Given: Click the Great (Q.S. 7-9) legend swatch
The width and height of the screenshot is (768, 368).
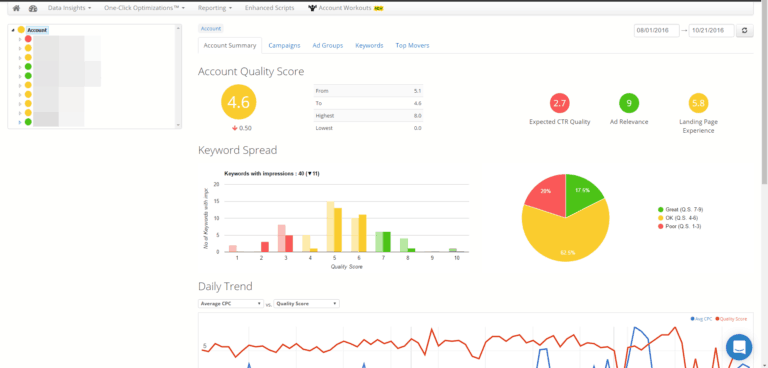Looking at the screenshot, I should coord(661,209).
